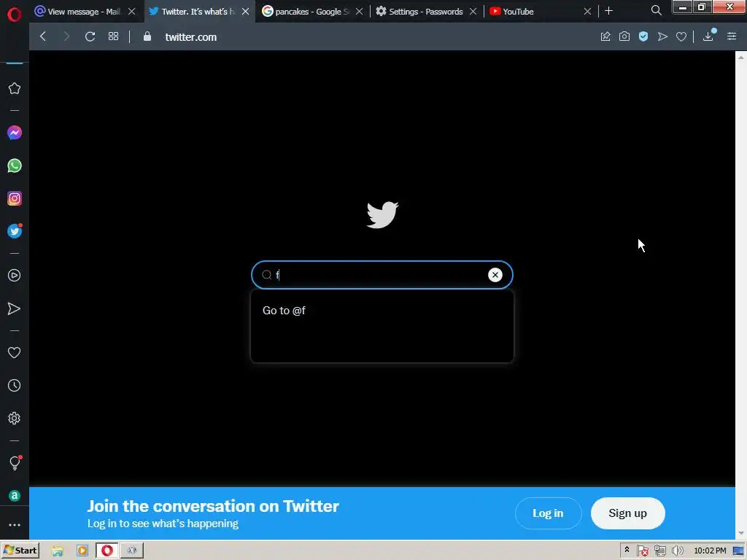This screenshot has height=560, width=747.
Task: Open sidebar setup three-dots menu
Action: [15, 525]
